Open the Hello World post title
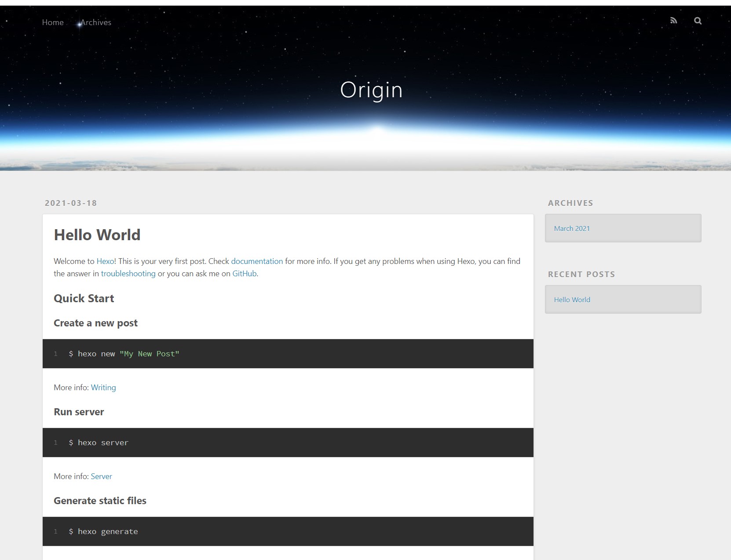 pyautogui.click(x=97, y=235)
